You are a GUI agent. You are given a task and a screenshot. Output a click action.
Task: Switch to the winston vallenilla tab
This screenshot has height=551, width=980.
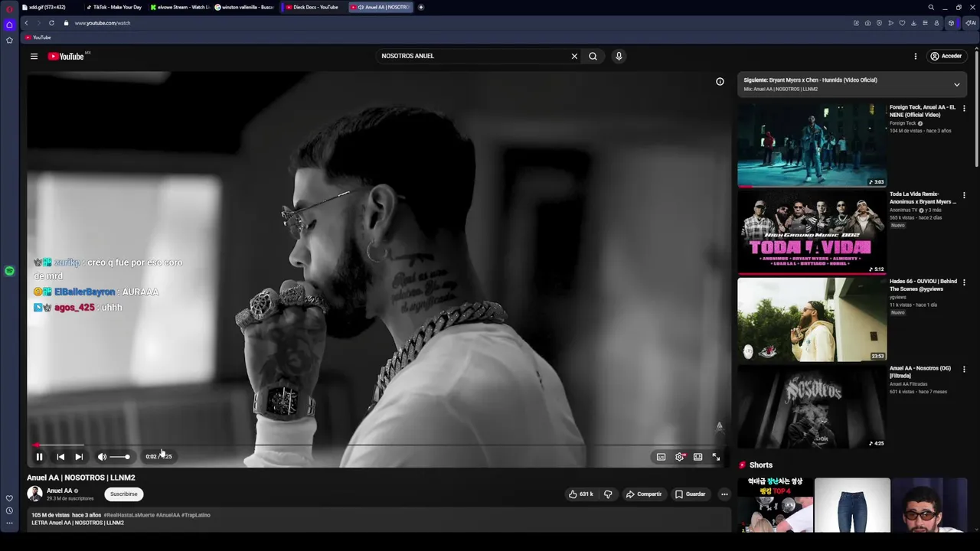(244, 7)
